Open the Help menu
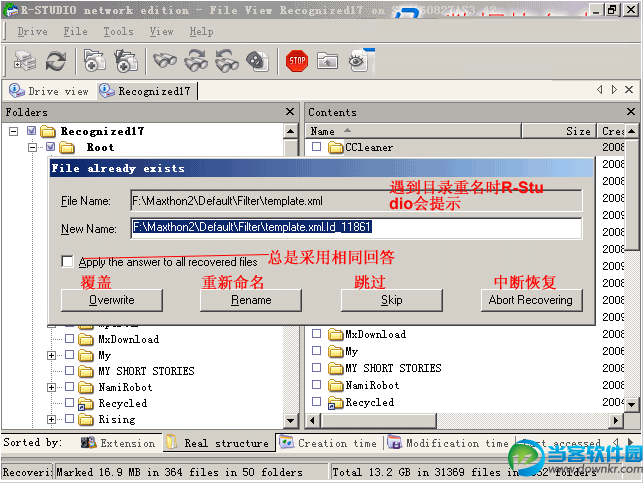The image size is (644, 483). (201, 32)
